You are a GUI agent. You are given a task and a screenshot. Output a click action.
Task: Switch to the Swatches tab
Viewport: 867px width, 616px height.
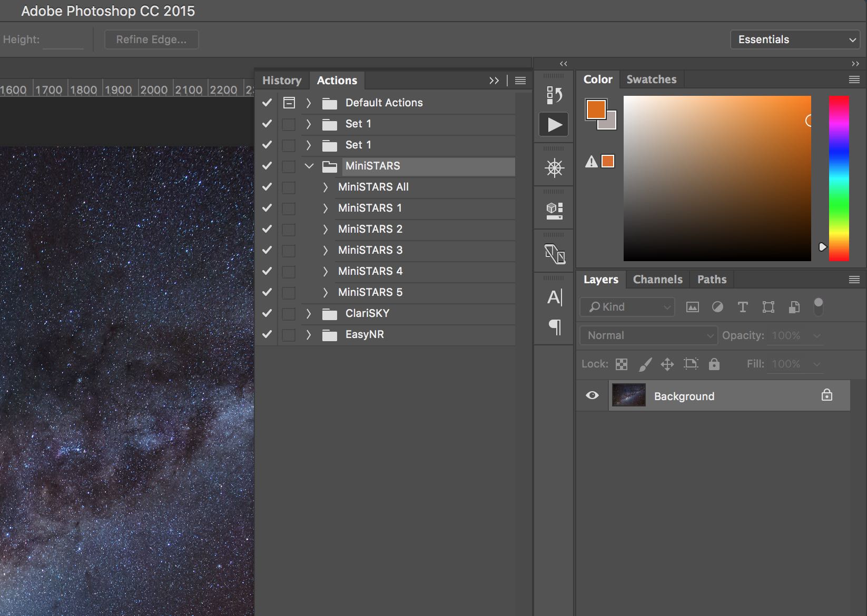click(x=652, y=80)
